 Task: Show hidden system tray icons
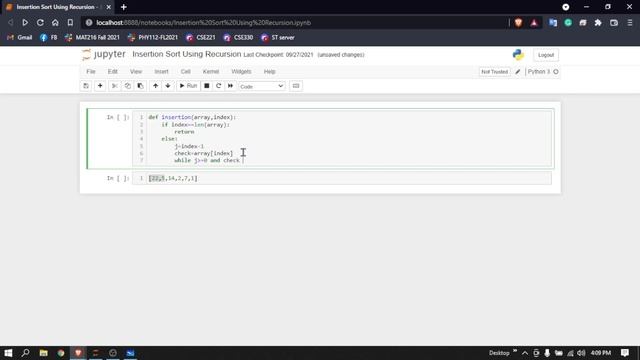coord(525,353)
